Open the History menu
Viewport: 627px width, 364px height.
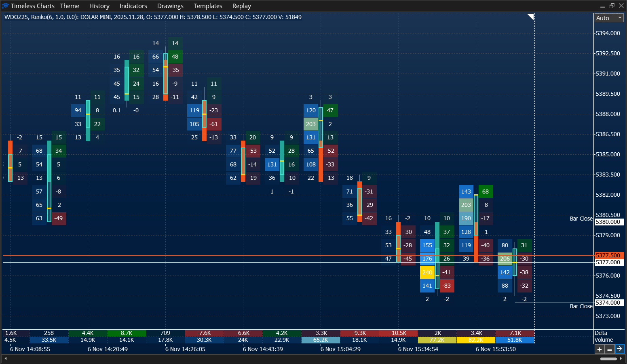click(x=99, y=6)
